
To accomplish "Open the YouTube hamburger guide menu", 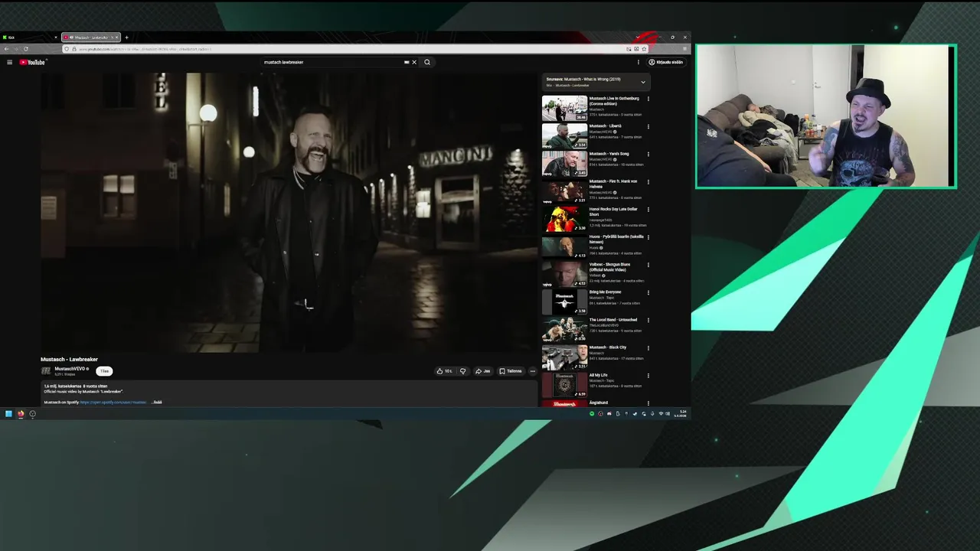I will (9, 62).
